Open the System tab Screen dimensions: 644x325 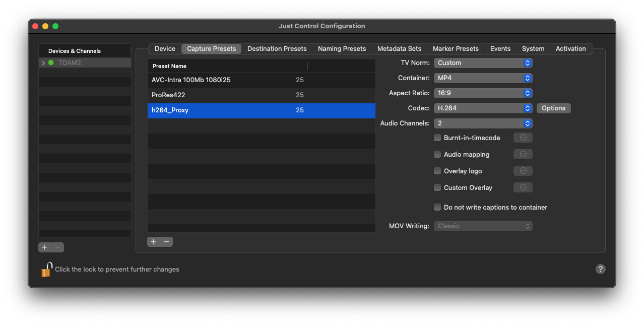tap(533, 49)
